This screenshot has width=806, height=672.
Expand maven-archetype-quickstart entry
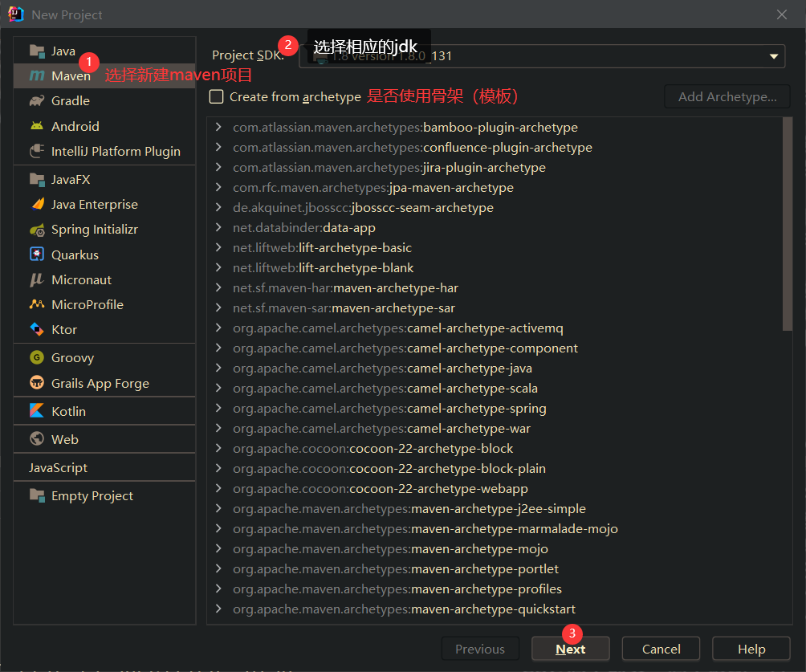pyautogui.click(x=218, y=609)
